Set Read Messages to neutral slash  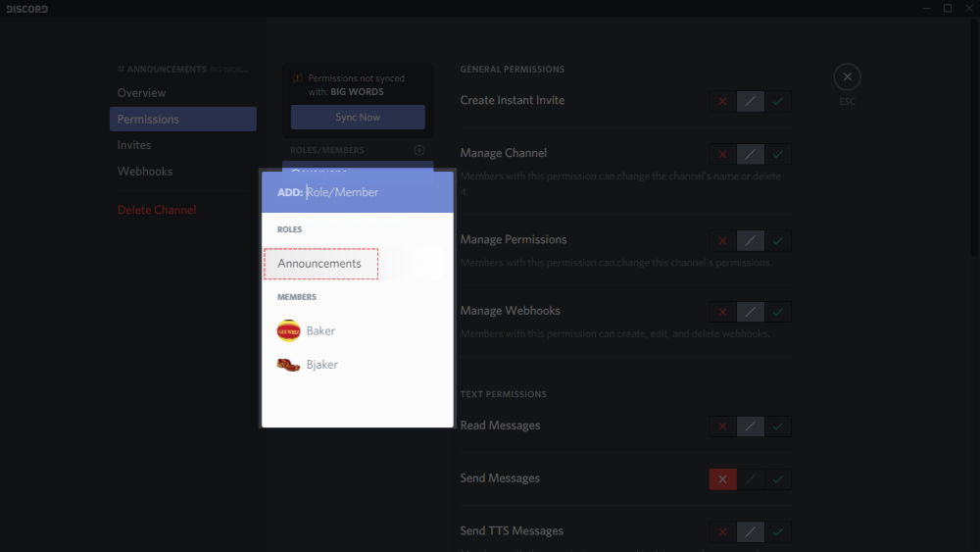point(750,427)
